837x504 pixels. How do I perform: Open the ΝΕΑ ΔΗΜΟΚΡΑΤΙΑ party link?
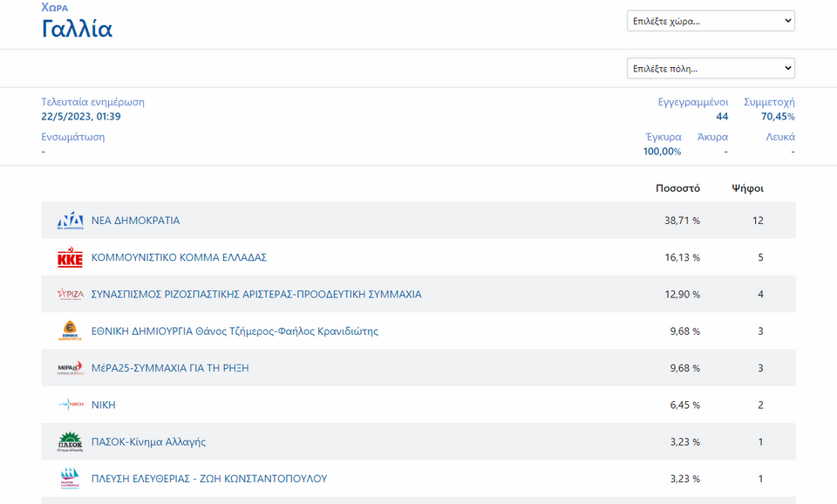[136, 221]
